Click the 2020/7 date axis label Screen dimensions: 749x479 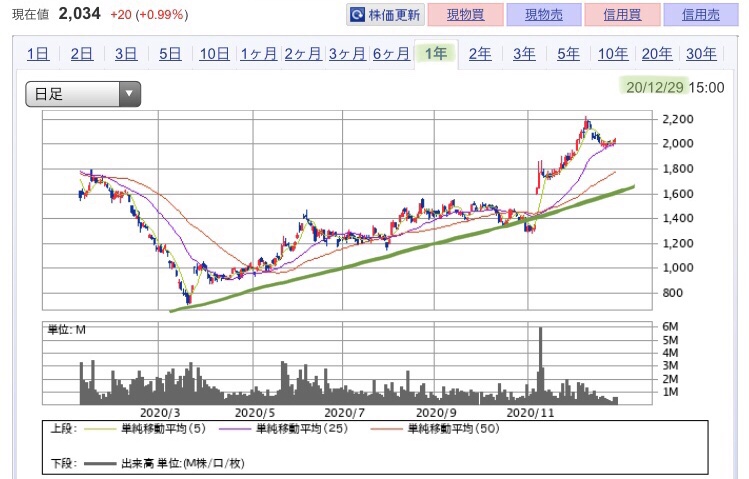[344, 413]
